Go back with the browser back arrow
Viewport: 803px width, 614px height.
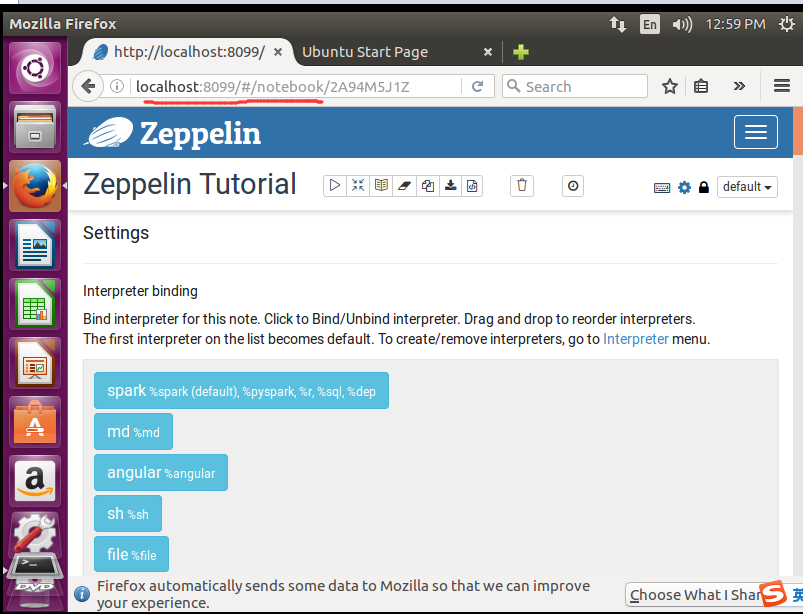88,86
